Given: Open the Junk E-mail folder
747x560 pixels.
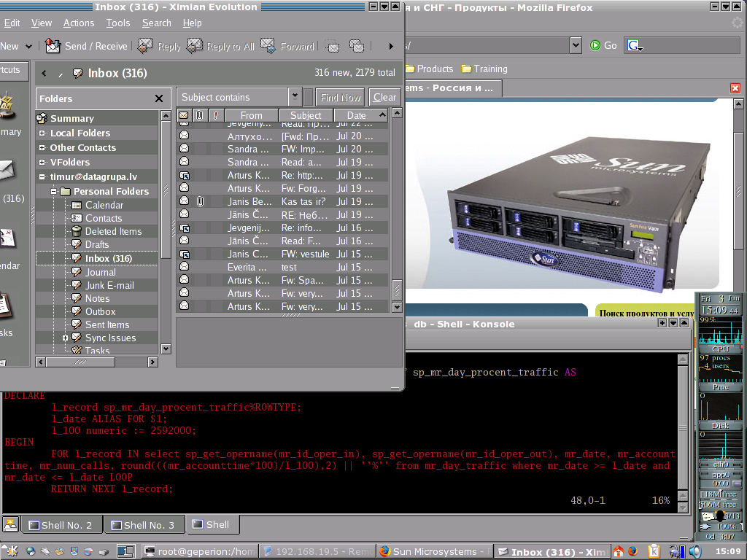Looking at the screenshot, I should pos(109,285).
